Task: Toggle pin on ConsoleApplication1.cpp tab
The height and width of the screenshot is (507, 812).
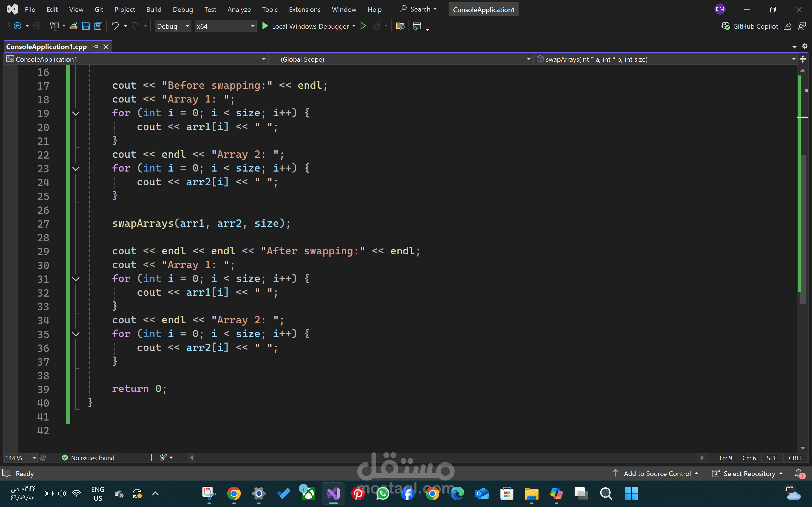Action: [x=96, y=46]
